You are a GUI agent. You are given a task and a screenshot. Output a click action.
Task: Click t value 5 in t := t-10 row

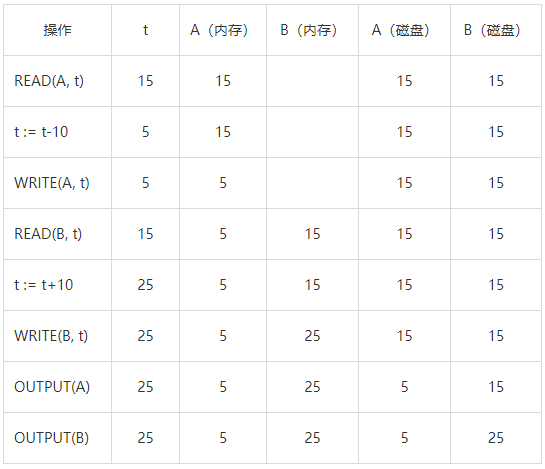pyautogui.click(x=145, y=132)
